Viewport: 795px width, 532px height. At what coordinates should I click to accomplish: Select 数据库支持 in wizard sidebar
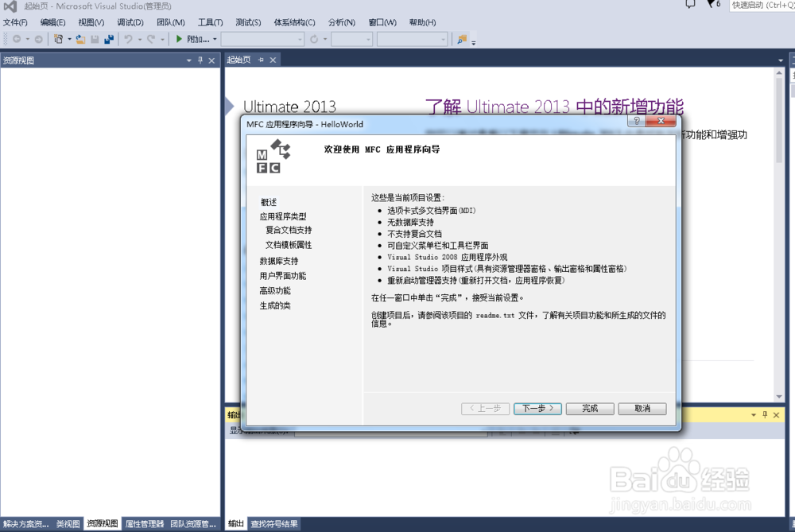[x=279, y=261]
